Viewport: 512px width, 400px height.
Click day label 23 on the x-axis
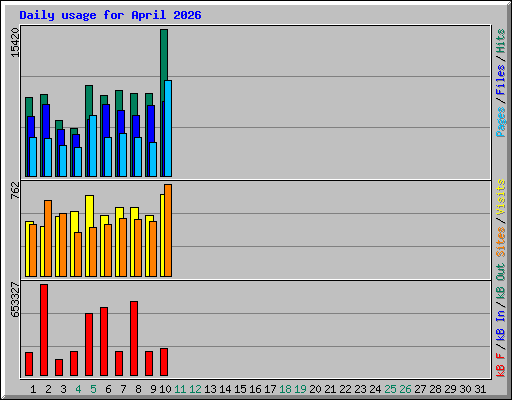click(360, 389)
